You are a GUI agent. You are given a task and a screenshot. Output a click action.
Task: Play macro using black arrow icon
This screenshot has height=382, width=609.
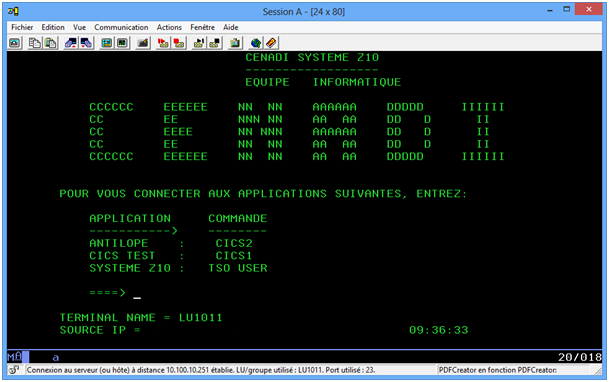click(199, 43)
